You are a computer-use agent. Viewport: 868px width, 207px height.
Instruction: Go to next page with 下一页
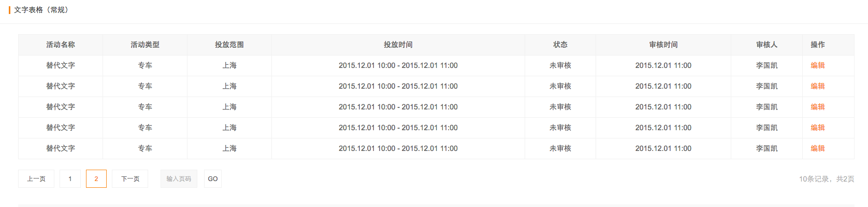[130, 179]
